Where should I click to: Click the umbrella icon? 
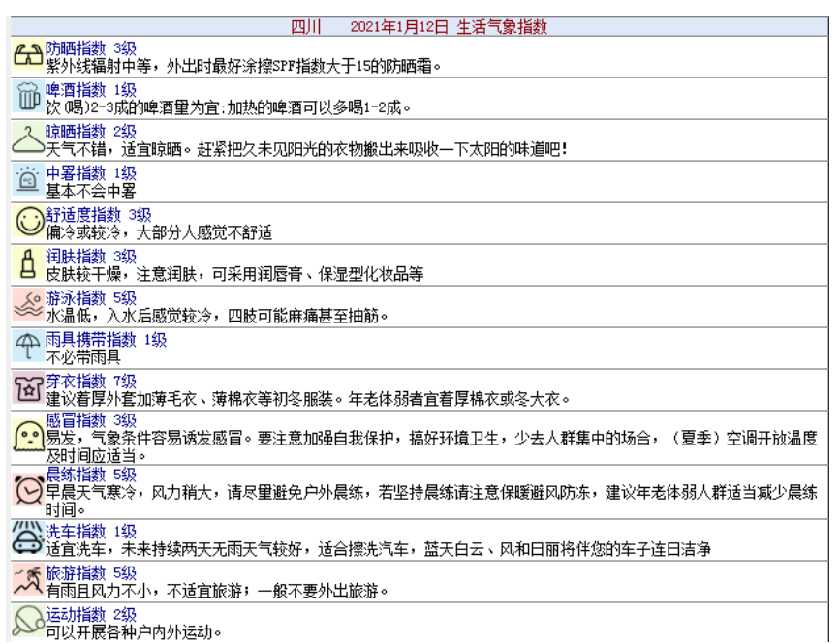click(27, 347)
